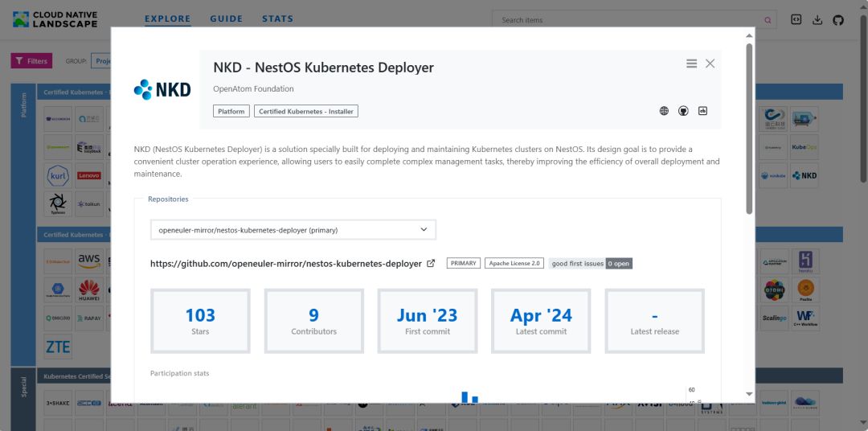Close the NKD details modal
The width and height of the screenshot is (868, 431).
pyautogui.click(x=710, y=64)
